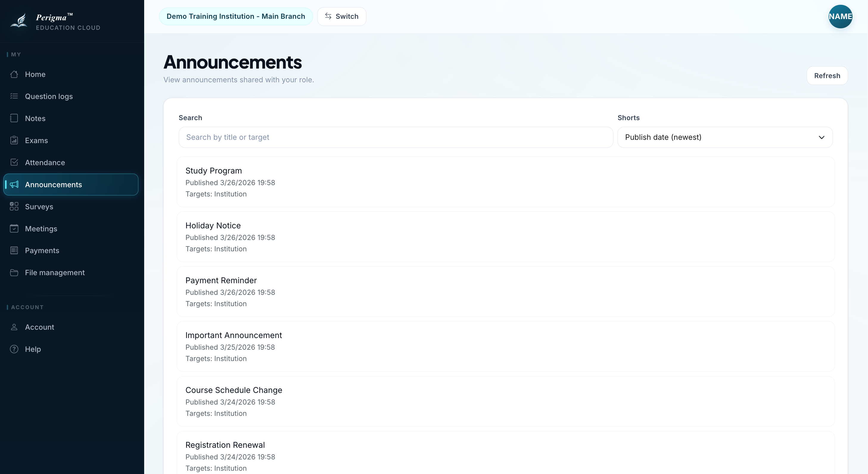Open the Meetings calendar icon
This screenshot has height=474, width=868.
pos(14,228)
